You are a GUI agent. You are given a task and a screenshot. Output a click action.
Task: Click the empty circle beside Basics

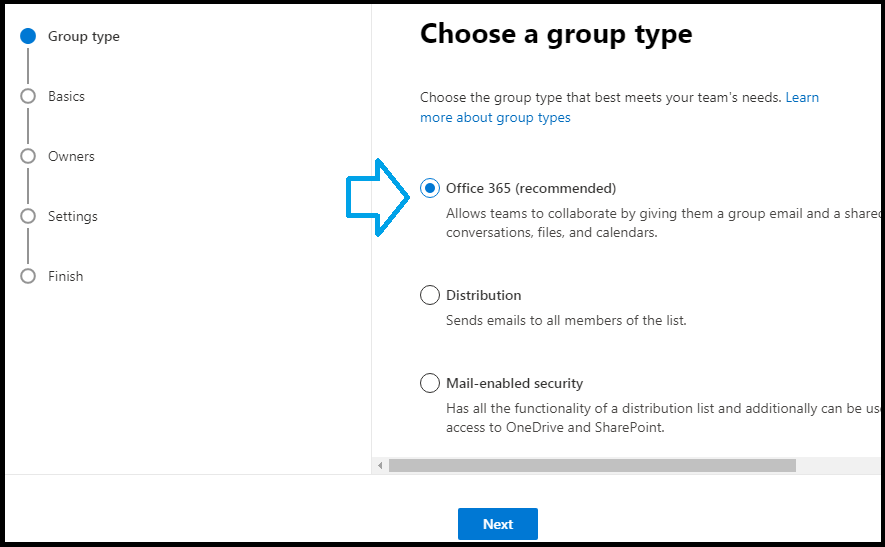28,96
